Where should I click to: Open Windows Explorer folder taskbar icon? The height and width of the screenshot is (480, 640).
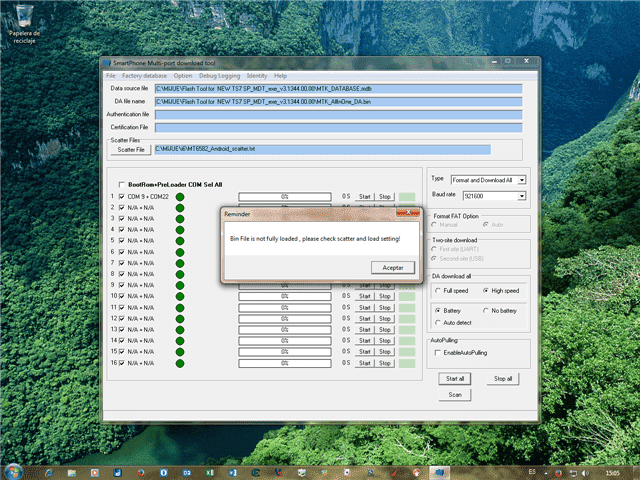pos(72,473)
